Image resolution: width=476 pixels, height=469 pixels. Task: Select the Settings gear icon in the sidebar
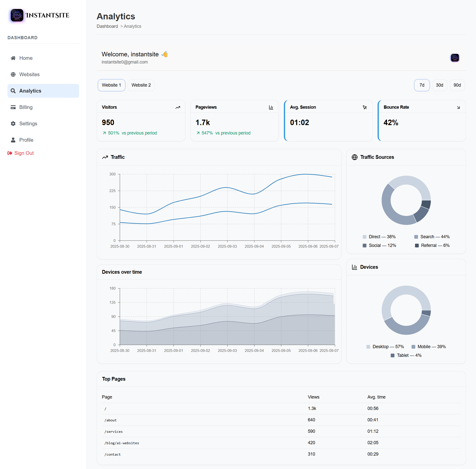click(x=13, y=124)
